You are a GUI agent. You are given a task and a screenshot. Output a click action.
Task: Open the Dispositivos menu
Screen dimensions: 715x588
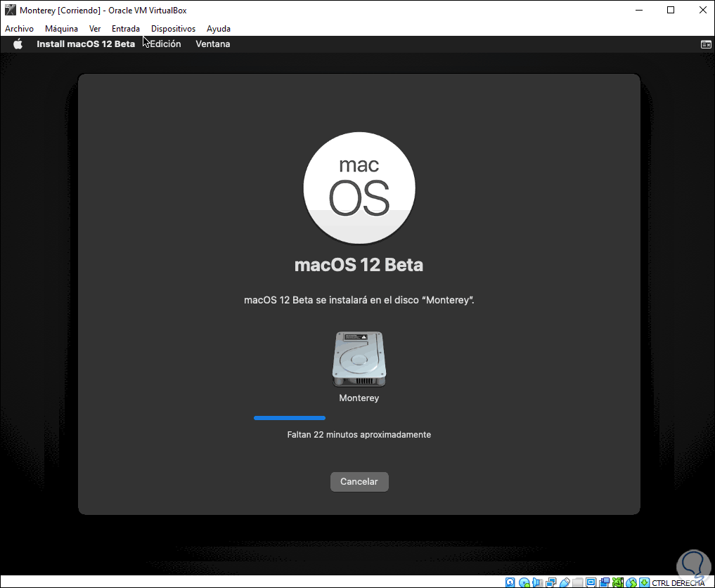[173, 28]
